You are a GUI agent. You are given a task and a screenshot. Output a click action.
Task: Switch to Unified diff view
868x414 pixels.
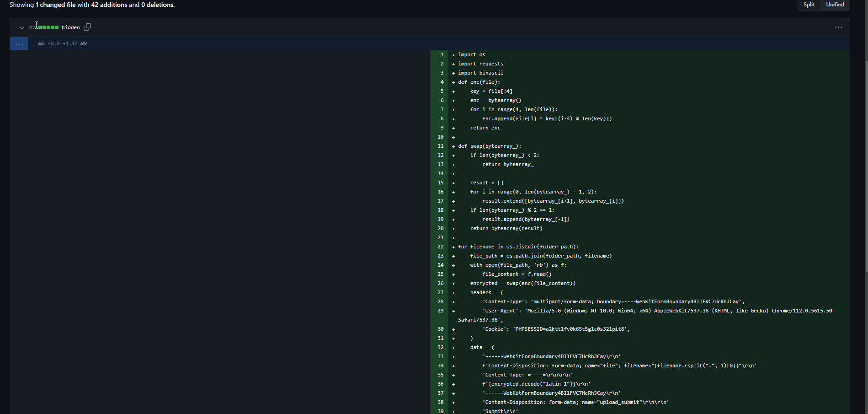coord(835,5)
